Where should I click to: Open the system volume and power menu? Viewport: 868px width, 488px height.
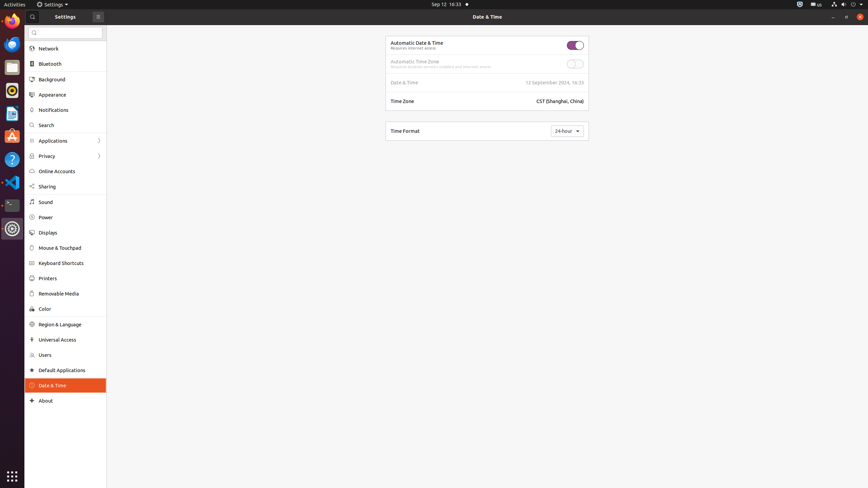coord(848,4)
